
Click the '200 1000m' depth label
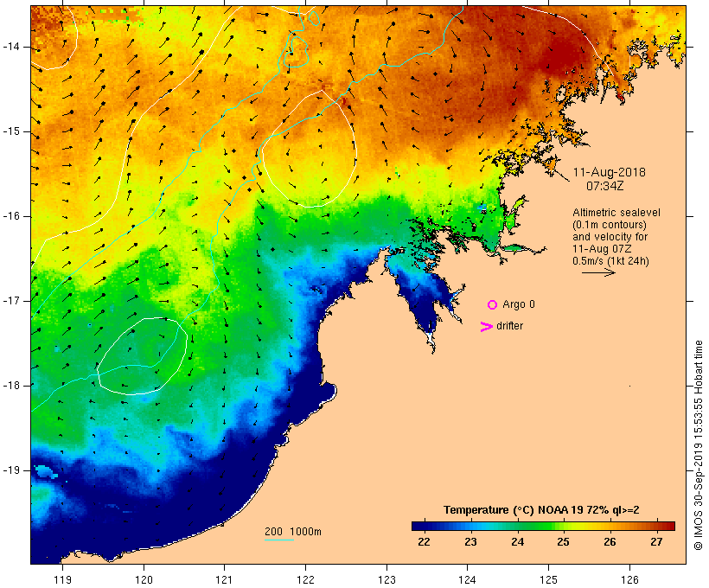coord(293,532)
